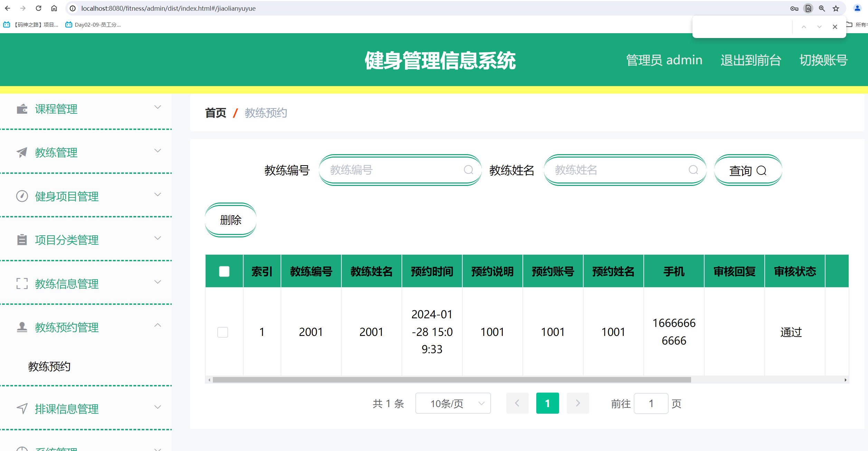Check the header select-all checkbox

tap(224, 272)
